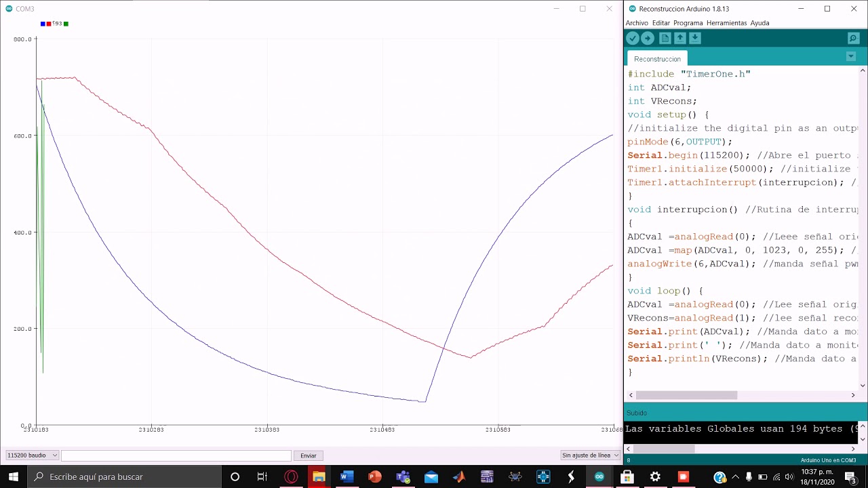Viewport: 868px width, 488px height.
Task: Maximize the COM3 plotter window
Action: pyautogui.click(x=582, y=9)
